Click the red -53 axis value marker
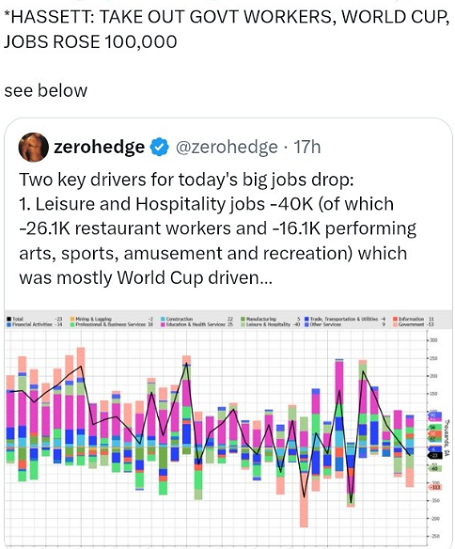The width and height of the screenshot is (455, 549). pyautogui.click(x=435, y=487)
